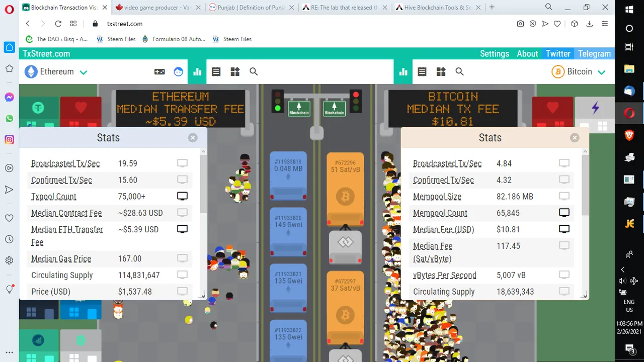Open the Ethereum blocks grid icon
644x362 pixels.
click(x=235, y=72)
